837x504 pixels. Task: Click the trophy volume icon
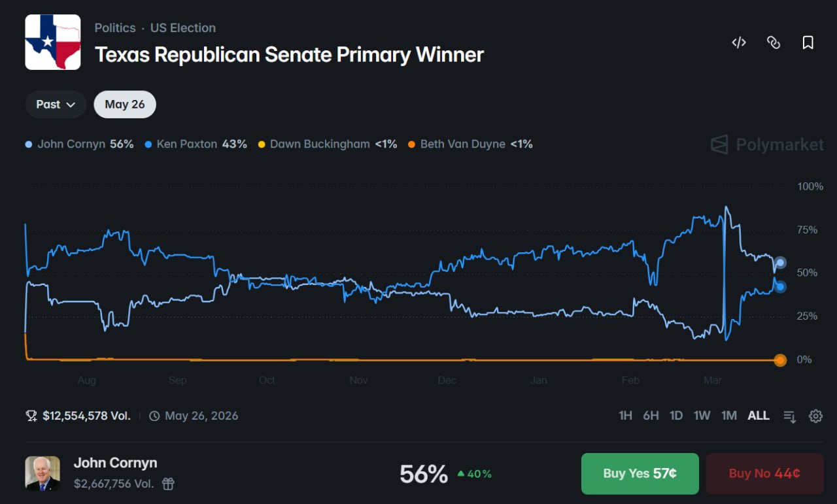31,416
